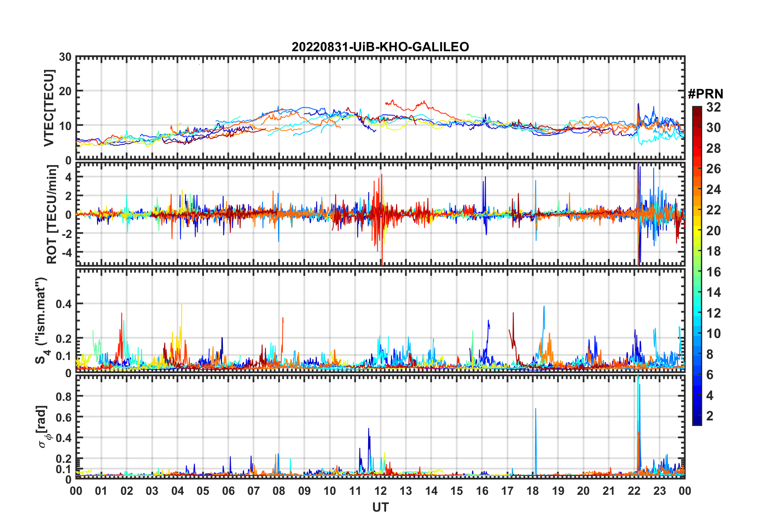Click x-axis tick label 10

click(330, 491)
